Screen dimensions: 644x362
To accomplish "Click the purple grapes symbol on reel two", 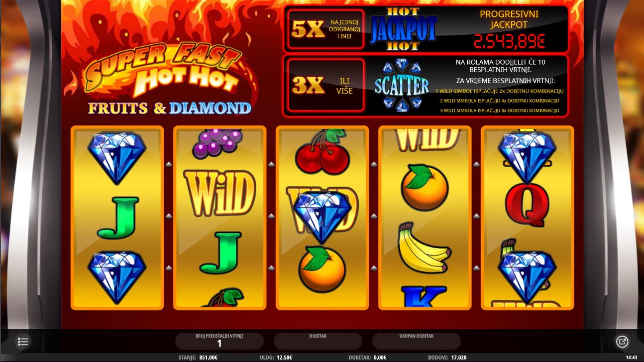I will tap(217, 143).
